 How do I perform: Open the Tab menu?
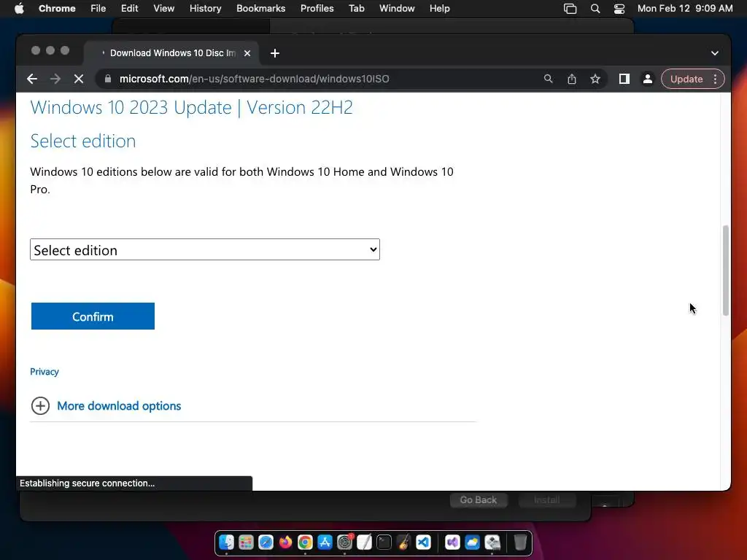[x=356, y=9]
